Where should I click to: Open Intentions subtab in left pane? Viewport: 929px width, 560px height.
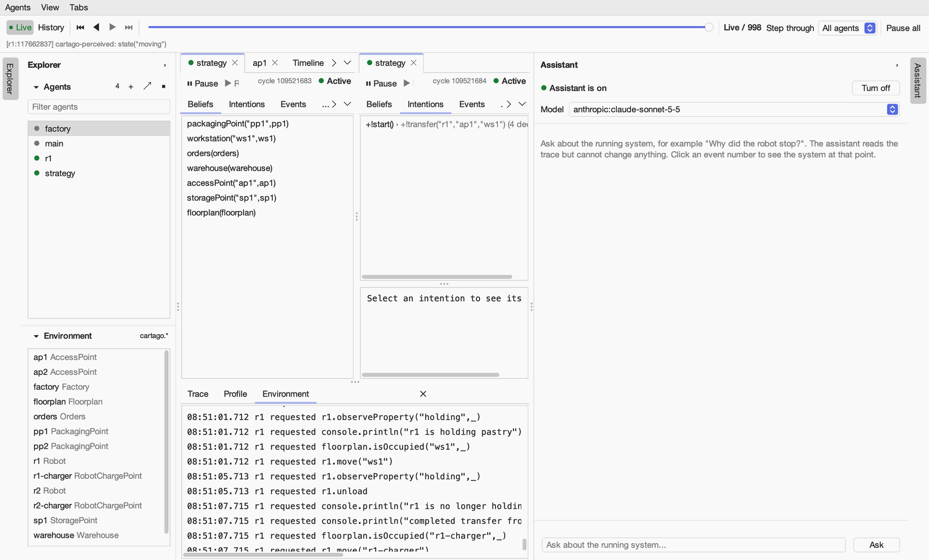(247, 104)
